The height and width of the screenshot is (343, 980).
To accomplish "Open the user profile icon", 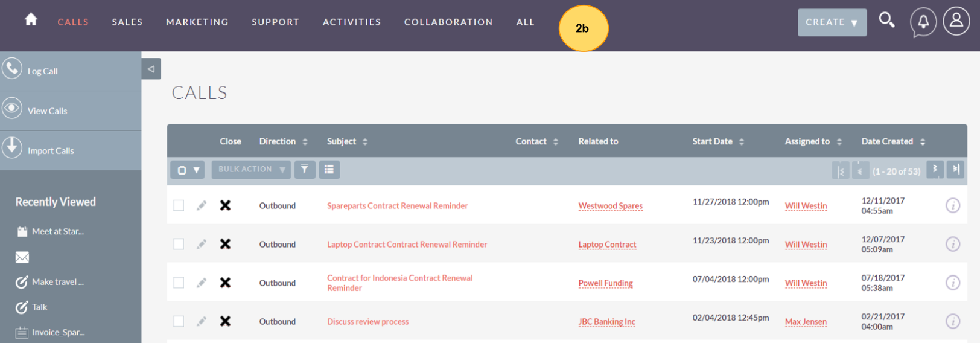I will (956, 21).
